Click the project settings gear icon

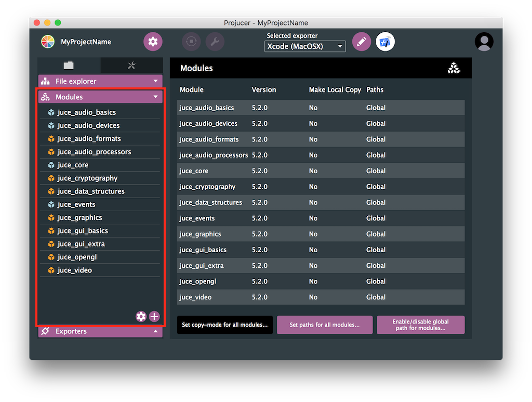153,42
